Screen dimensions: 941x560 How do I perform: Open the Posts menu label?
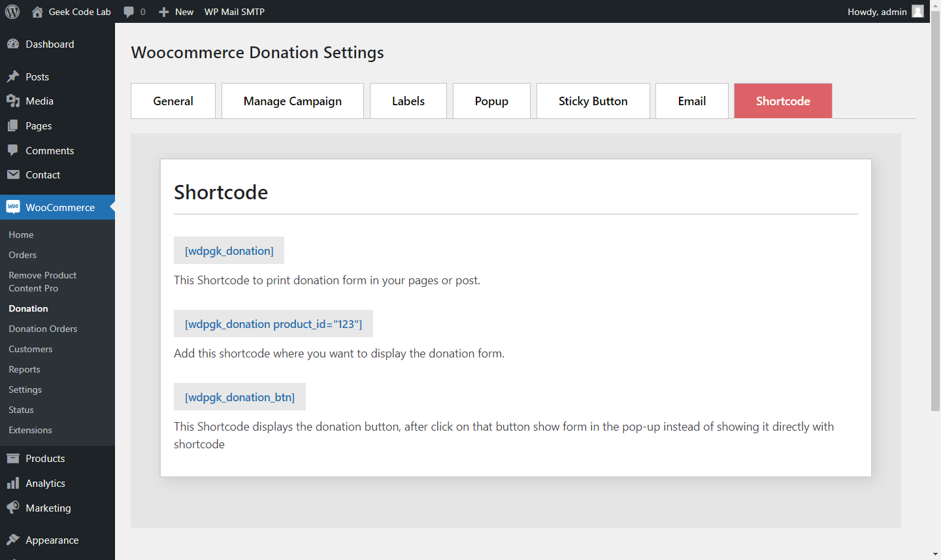coord(37,76)
